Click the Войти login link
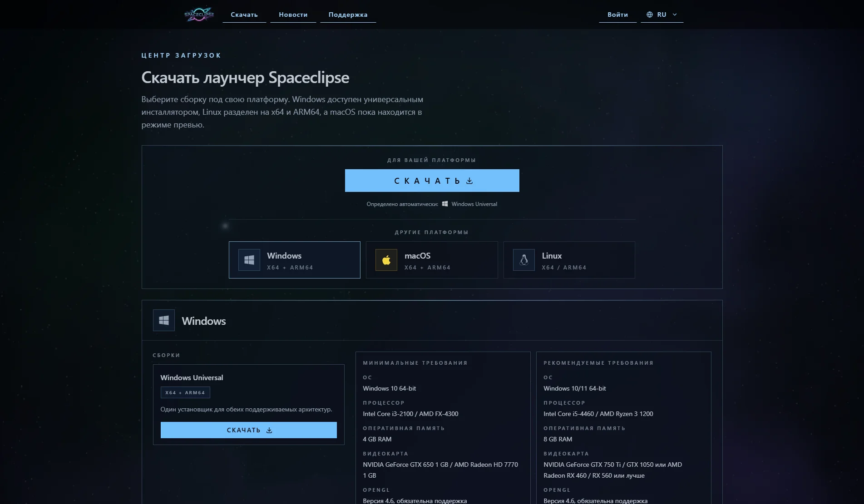This screenshot has height=504, width=864. (x=617, y=15)
